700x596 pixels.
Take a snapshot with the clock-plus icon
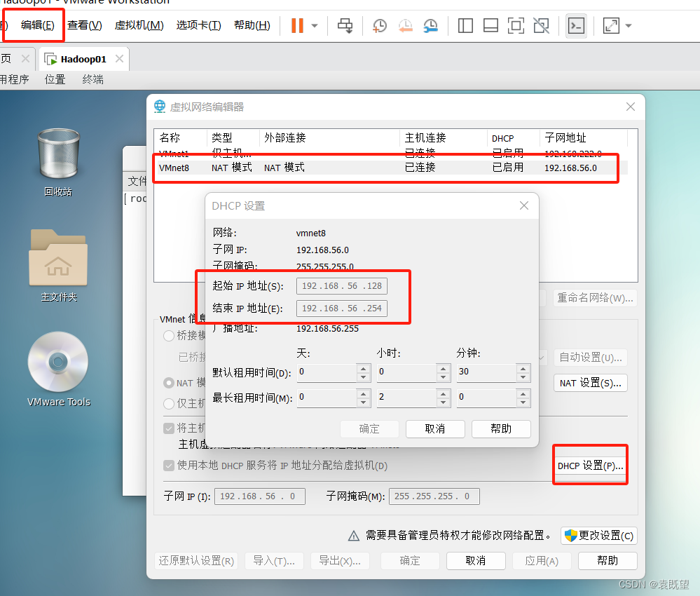click(x=380, y=25)
